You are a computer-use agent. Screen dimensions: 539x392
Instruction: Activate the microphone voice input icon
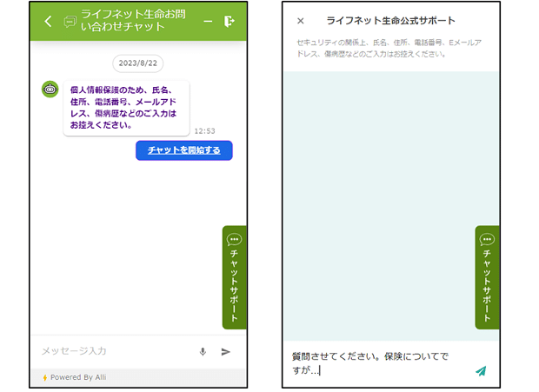point(203,351)
